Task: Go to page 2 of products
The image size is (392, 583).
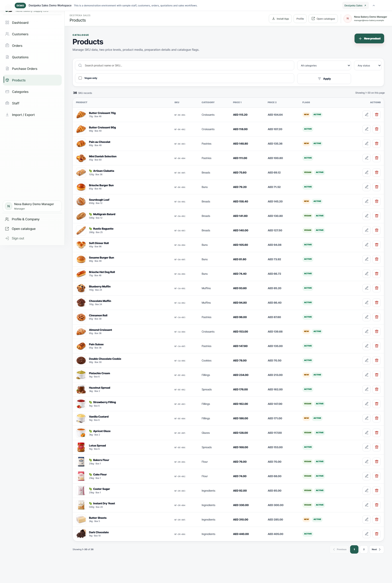Action: [364, 549]
